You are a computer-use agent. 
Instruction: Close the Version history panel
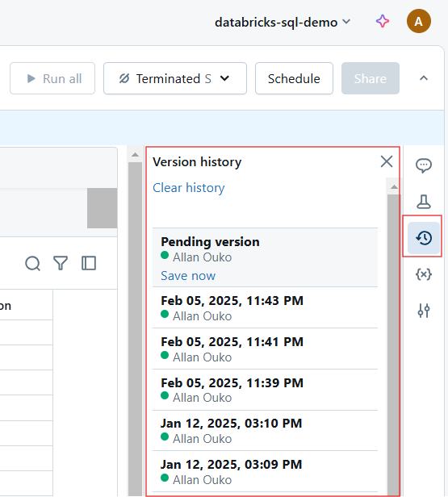pos(387,161)
